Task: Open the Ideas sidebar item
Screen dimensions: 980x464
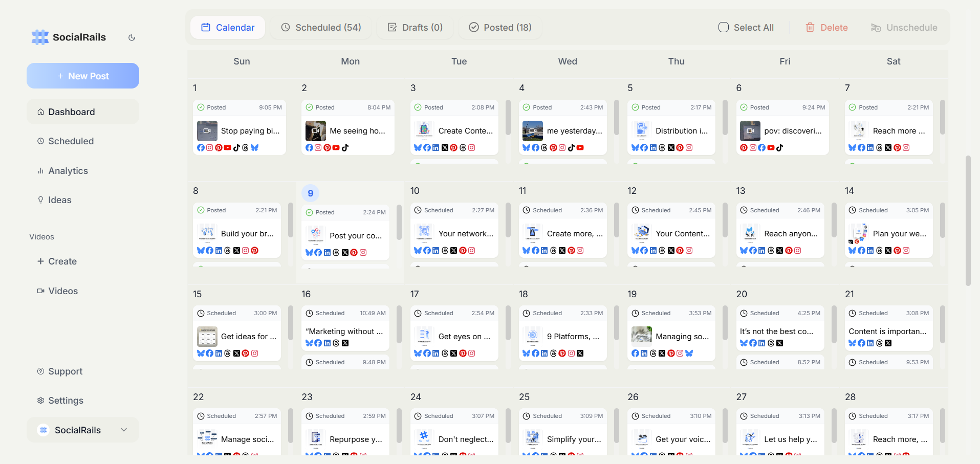Action: pyautogui.click(x=83, y=200)
